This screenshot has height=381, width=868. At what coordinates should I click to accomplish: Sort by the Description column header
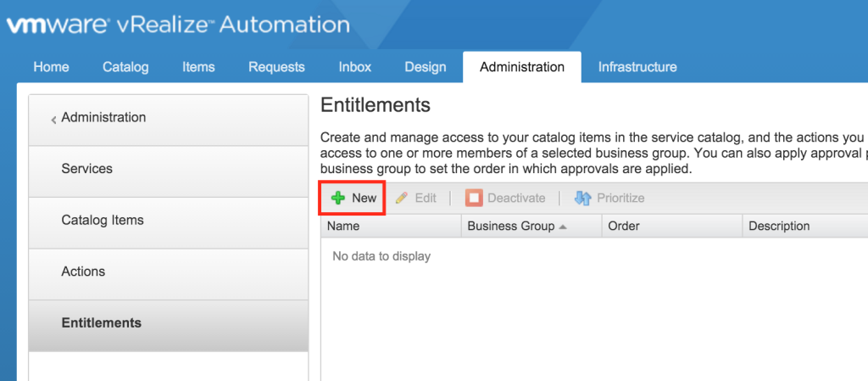point(805,226)
